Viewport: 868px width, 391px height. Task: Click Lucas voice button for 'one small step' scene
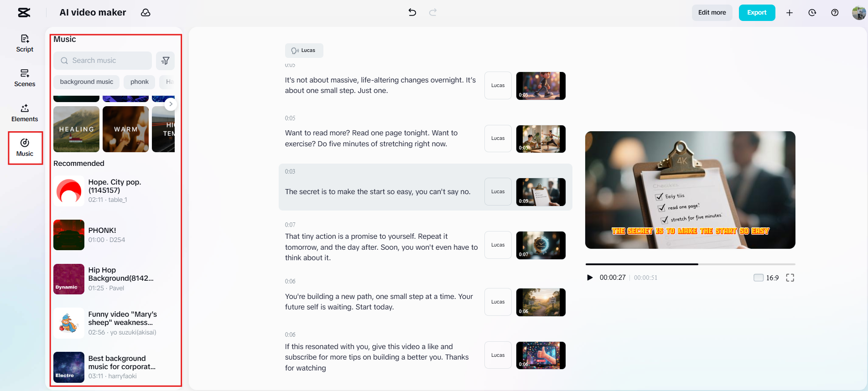(x=498, y=86)
